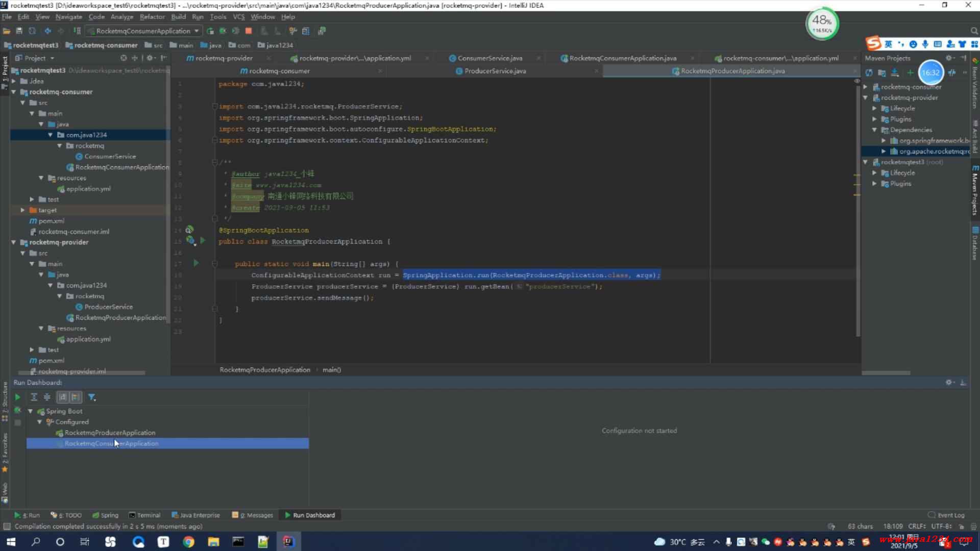This screenshot has height=551, width=980.
Task: Toggle group by type in Run Dashboard
Action: tap(63, 397)
